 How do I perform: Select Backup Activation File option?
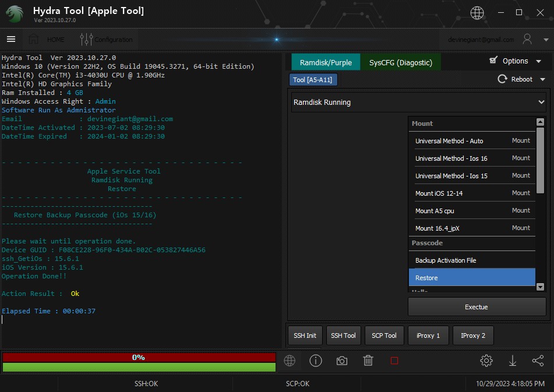click(472, 260)
